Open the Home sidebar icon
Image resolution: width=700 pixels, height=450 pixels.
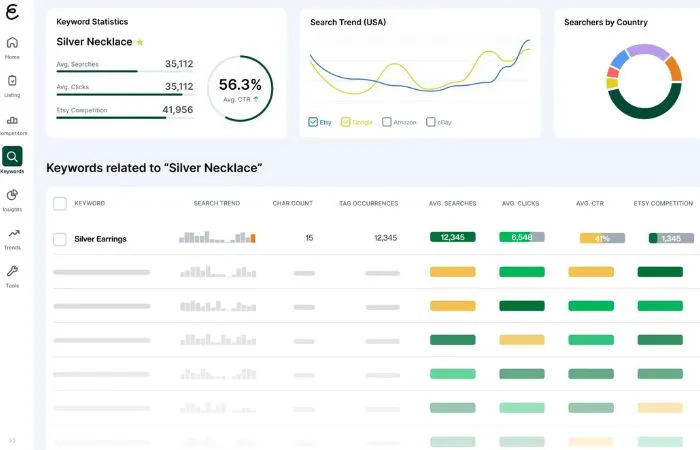(12, 43)
